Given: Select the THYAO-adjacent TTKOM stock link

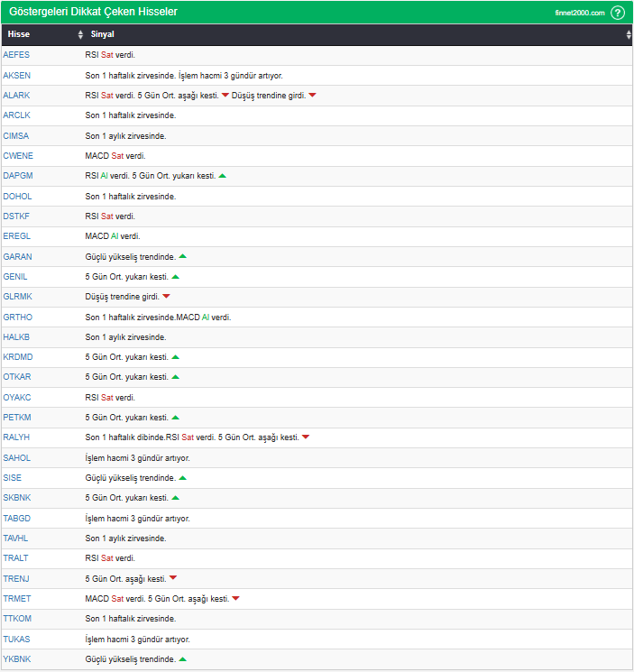Looking at the screenshot, I should (x=16, y=619).
